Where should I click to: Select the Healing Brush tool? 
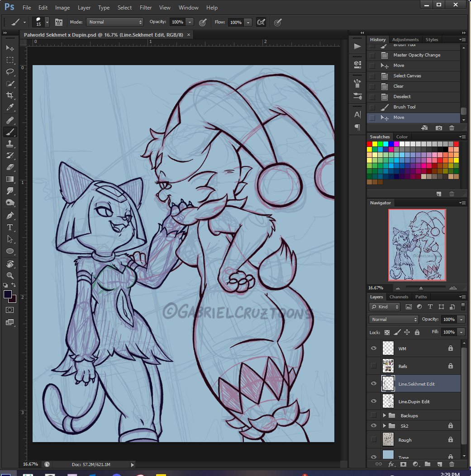click(x=10, y=120)
